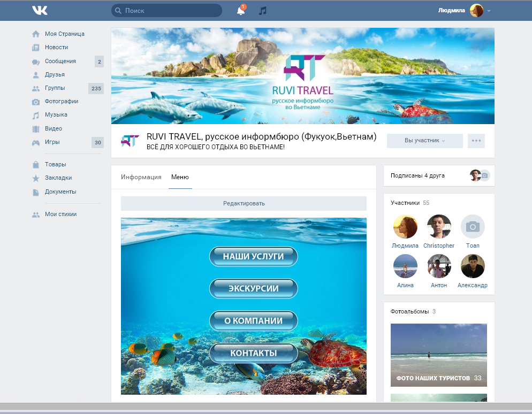Viewport: 532px width, 414px height.
Task: Open Товары in sidebar
Action: (x=55, y=164)
